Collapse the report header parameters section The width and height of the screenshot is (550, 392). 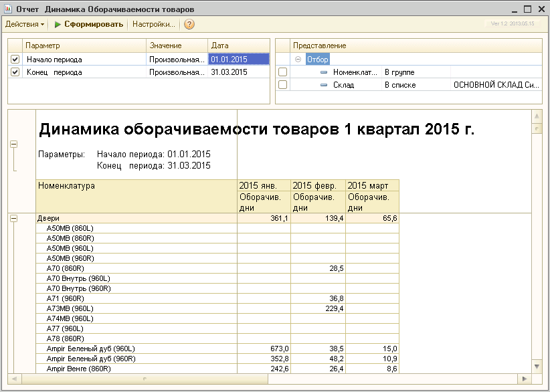tap(14, 144)
